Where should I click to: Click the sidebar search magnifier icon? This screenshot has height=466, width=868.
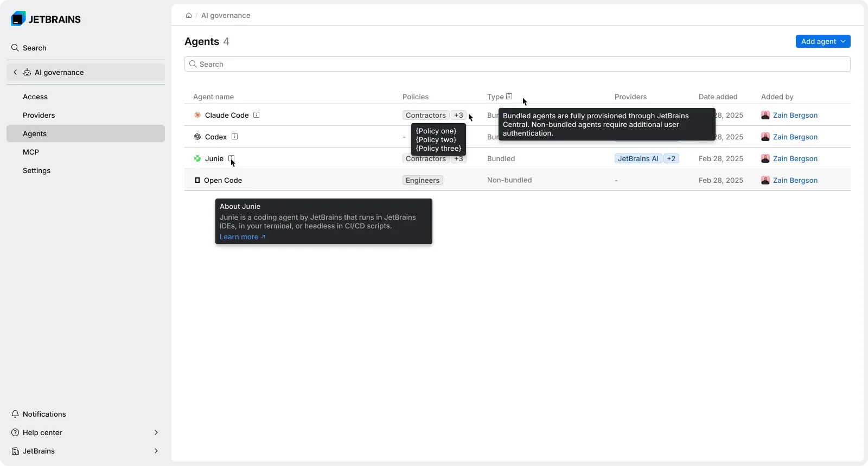(15, 48)
